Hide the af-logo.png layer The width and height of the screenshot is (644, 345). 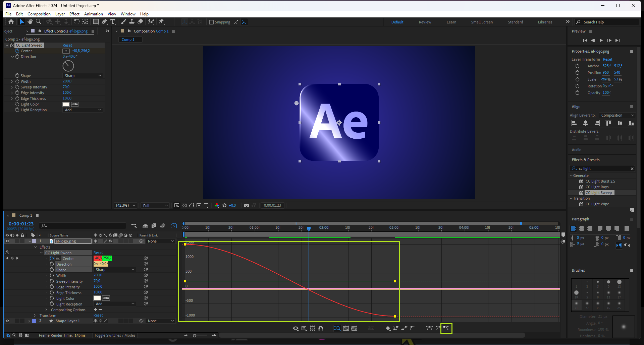[7, 241]
